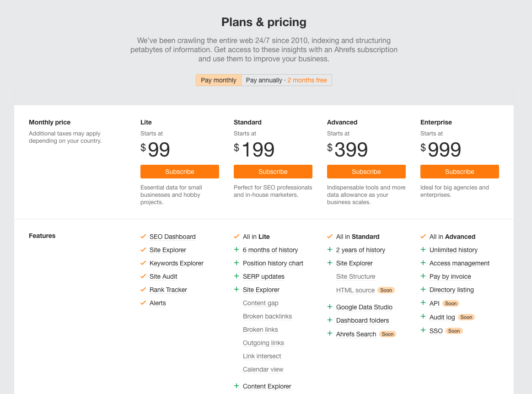Open the Broken backlinks feature link
Screen dimensions: 532x394
(267, 316)
